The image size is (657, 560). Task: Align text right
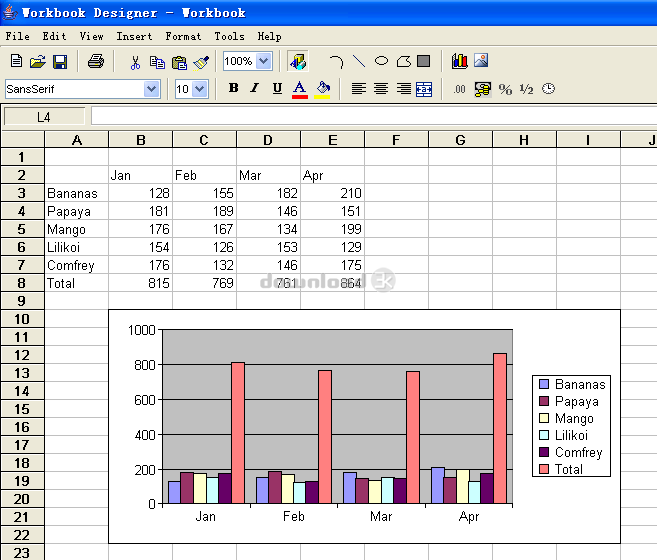pos(404,88)
